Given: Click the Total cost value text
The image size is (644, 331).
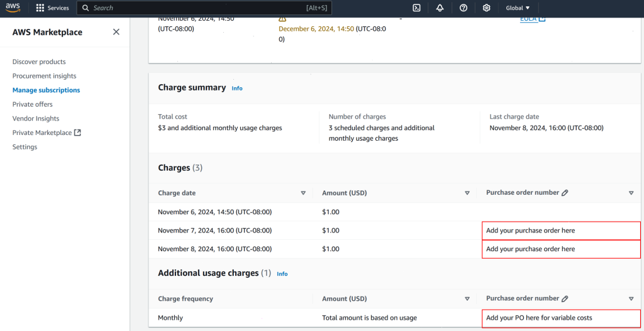Looking at the screenshot, I should click(x=220, y=128).
